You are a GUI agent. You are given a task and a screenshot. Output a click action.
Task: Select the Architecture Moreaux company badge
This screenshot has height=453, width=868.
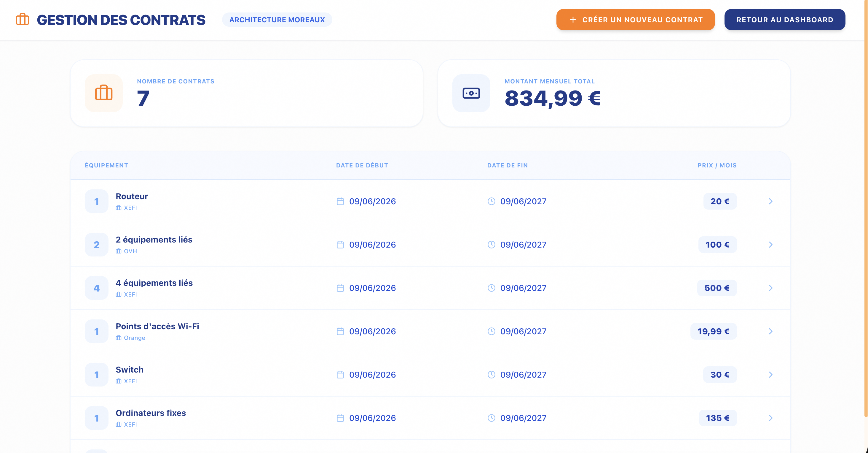(x=277, y=20)
